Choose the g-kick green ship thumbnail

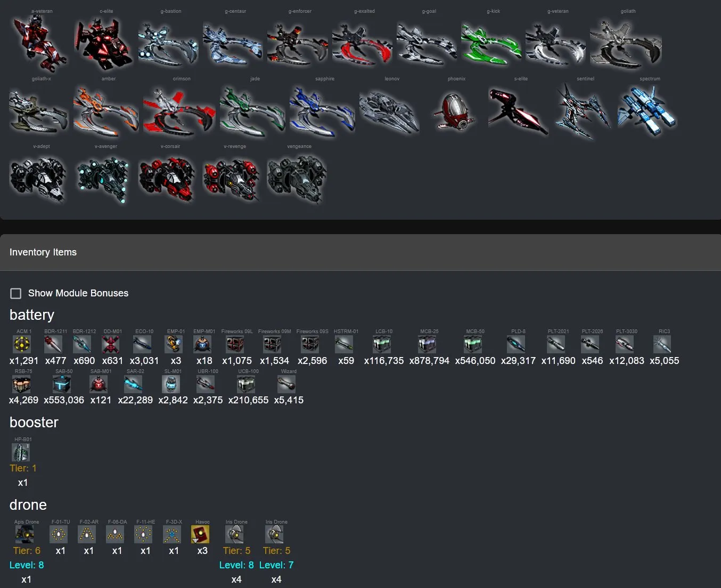click(x=491, y=44)
